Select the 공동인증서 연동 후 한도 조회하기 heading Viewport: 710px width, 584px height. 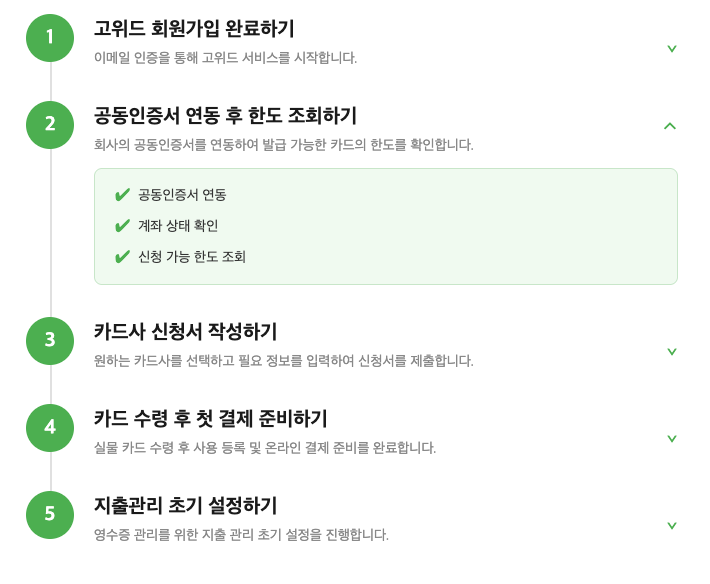225,115
